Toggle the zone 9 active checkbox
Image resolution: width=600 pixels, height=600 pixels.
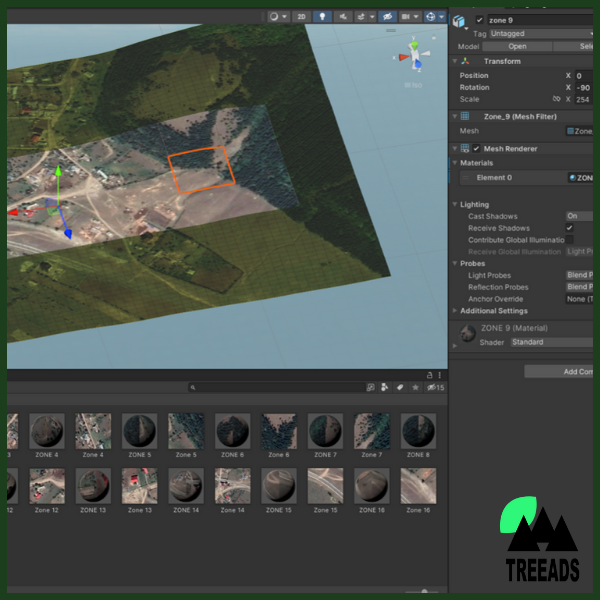click(480, 20)
